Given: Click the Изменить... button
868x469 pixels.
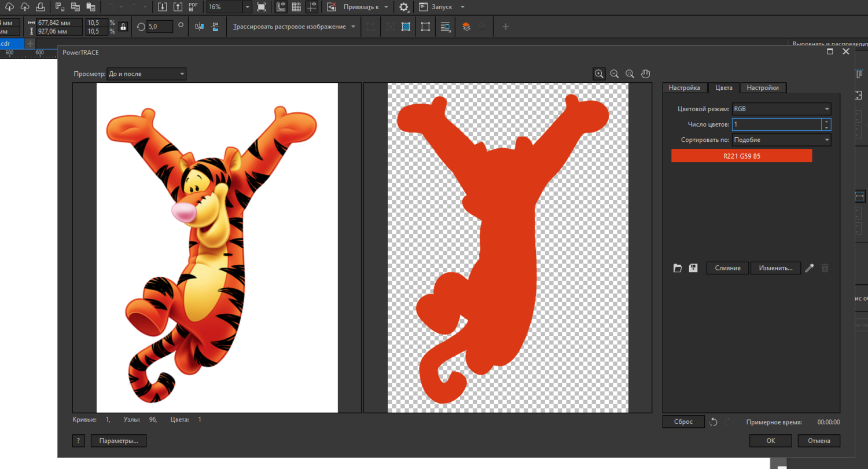Looking at the screenshot, I should pos(776,268).
